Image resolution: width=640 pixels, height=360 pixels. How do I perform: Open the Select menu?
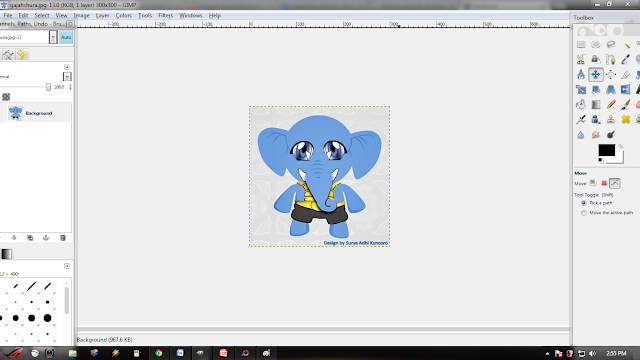click(42, 16)
